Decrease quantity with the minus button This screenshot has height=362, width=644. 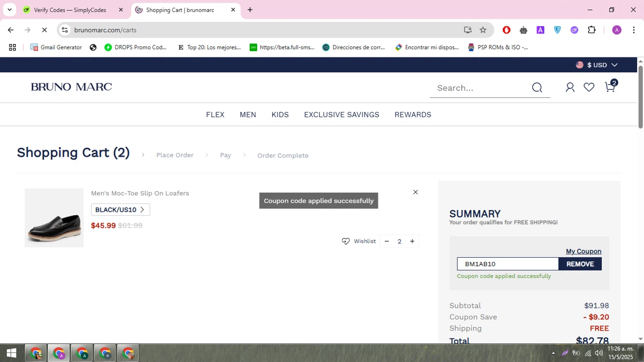[387, 241]
